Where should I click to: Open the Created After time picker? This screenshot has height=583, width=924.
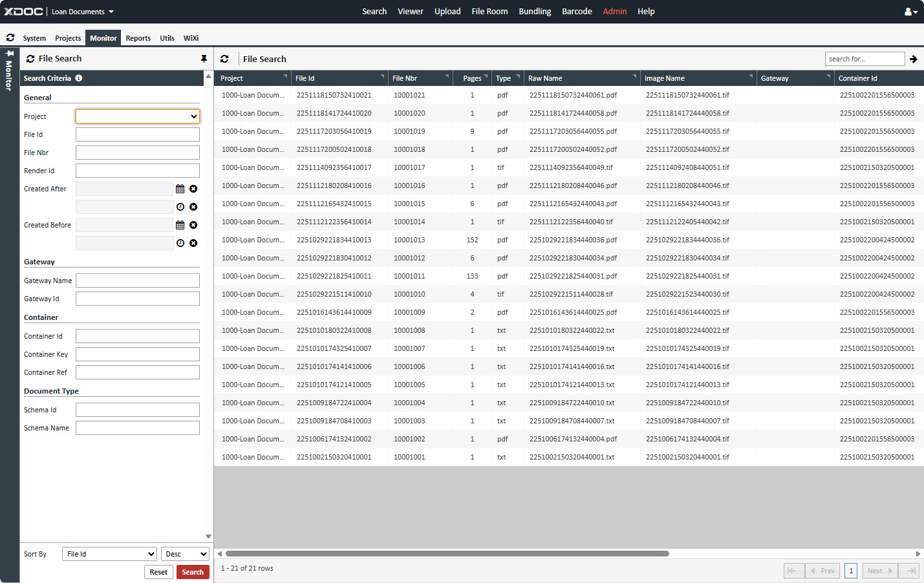pyautogui.click(x=180, y=207)
